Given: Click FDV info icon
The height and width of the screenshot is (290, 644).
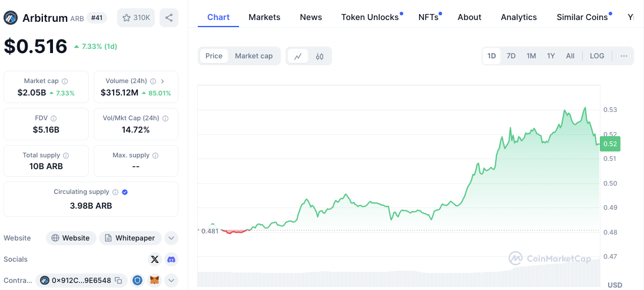Looking at the screenshot, I should (x=54, y=118).
